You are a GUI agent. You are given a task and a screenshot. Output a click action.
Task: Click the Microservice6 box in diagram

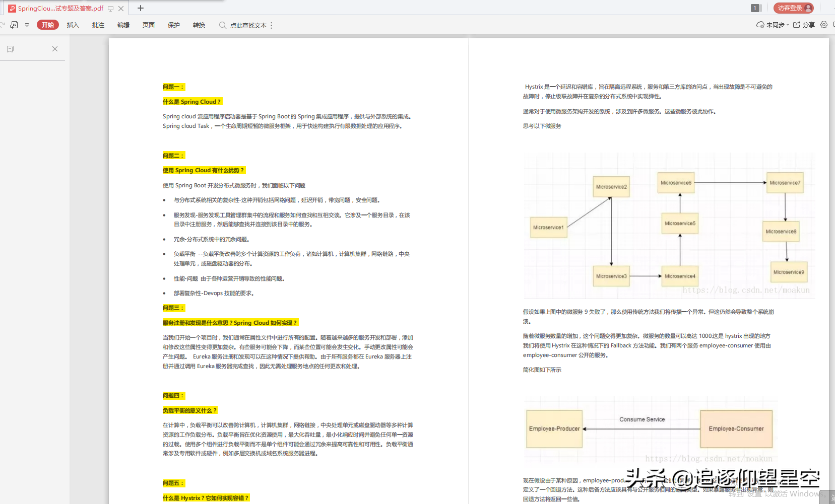point(676,183)
